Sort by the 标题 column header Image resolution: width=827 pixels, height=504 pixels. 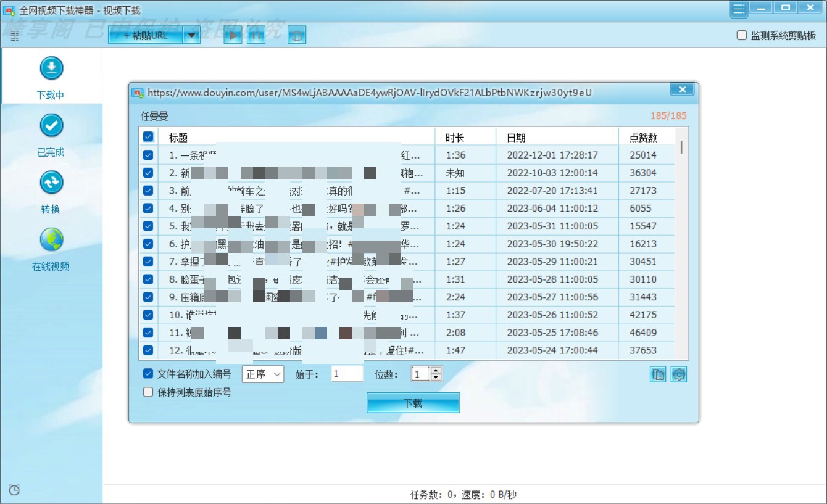[x=297, y=138]
